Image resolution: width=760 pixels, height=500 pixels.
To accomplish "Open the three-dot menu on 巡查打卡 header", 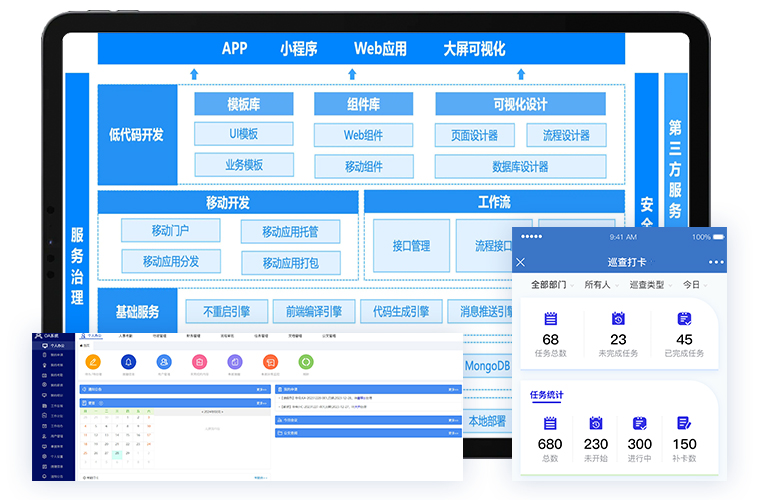I will pyautogui.click(x=716, y=262).
